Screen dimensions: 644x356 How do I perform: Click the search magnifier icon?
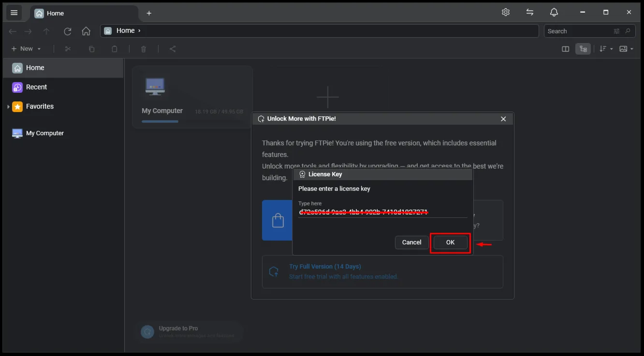tap(628, 31)
